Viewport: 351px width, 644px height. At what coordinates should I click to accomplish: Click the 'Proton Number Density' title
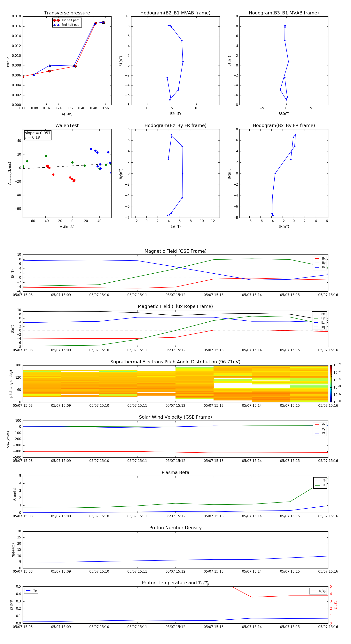click(175, 527)
